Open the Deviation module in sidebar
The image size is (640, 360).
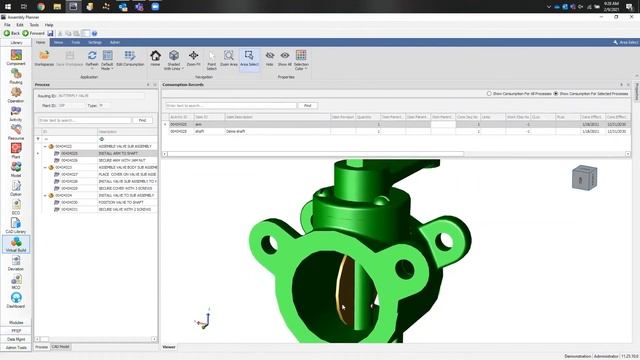[16, 263]
